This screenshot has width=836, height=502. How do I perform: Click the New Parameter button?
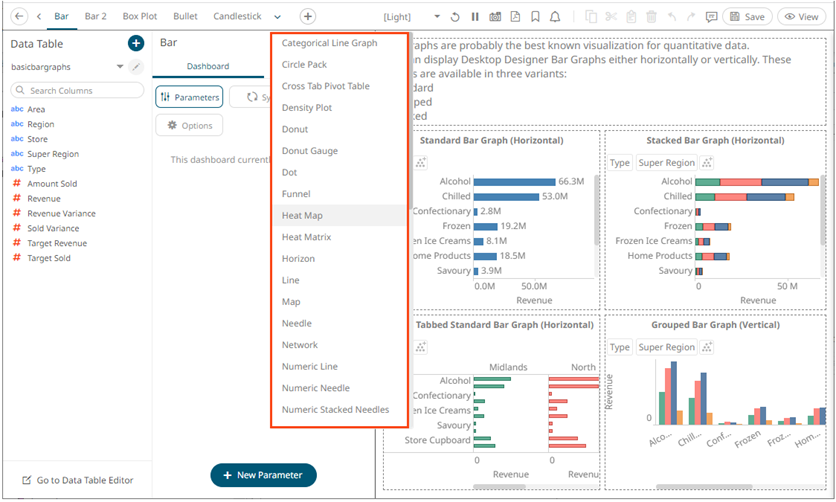coord(263,475)
